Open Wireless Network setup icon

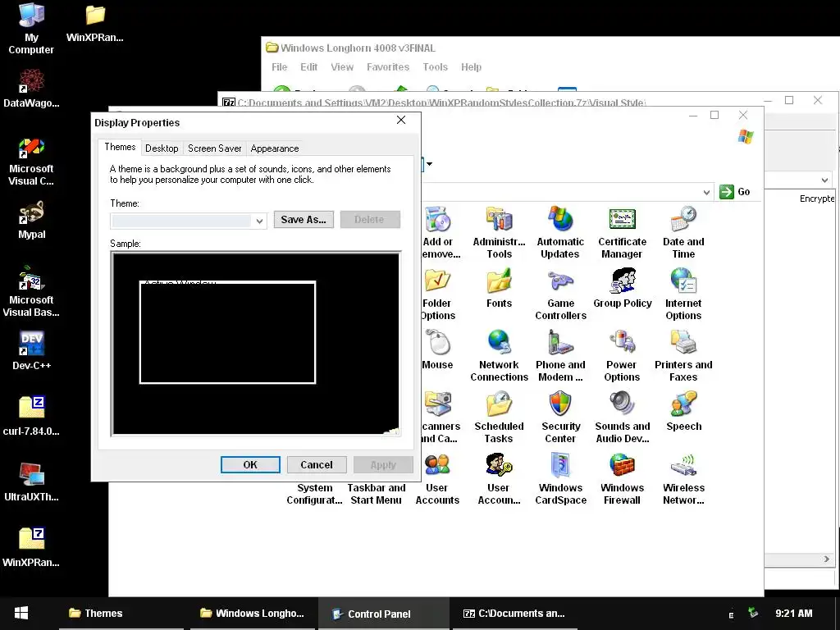[683, 478]
